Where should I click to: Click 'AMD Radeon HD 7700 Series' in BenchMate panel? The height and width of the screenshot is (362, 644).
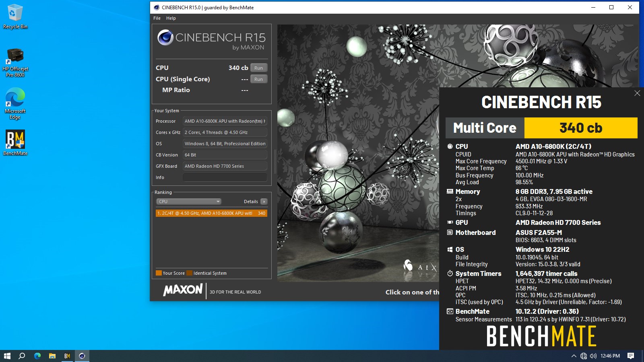pyautogui.click(x=558, y=222)
